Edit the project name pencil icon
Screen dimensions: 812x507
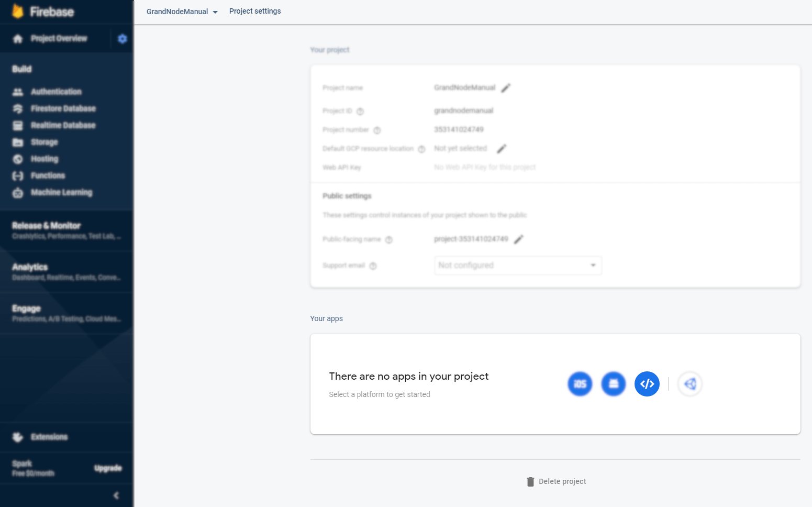pos(506,88)
